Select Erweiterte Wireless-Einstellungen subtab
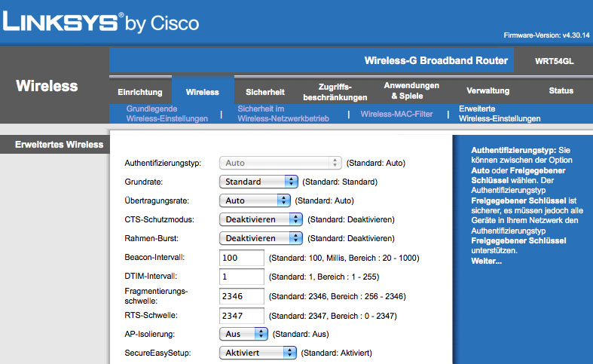593x364 pixels. 500,114
